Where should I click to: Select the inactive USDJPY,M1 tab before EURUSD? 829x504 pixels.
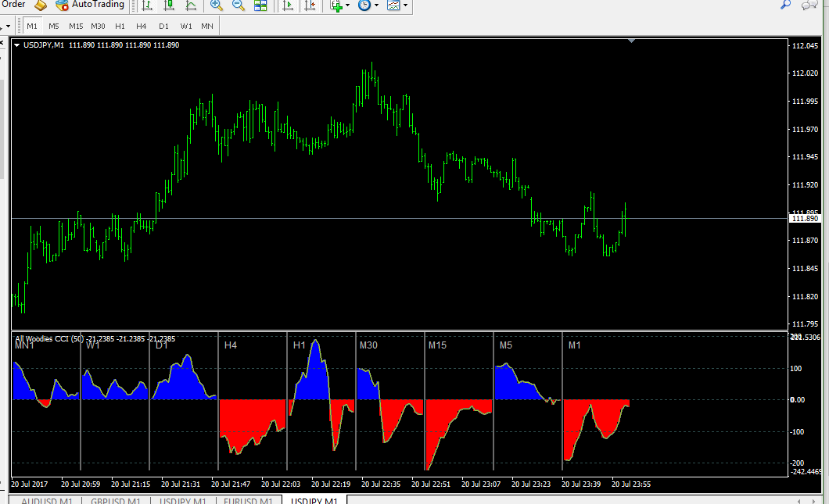click(x=183, y=500)
